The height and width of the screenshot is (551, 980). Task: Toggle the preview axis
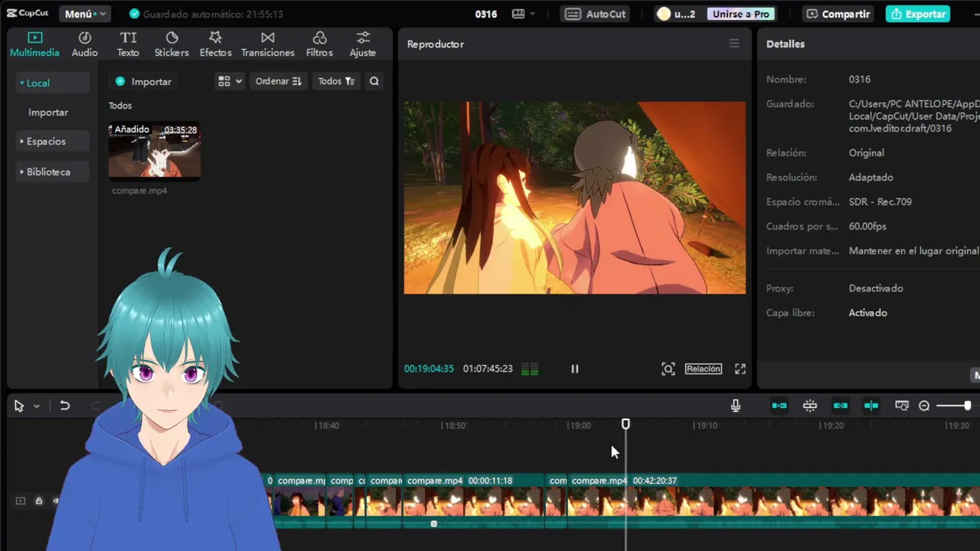coord(871,406)
